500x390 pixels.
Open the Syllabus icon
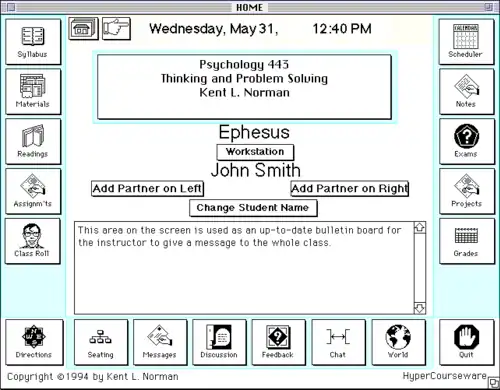pyautogui.click(x=33, y=42)
